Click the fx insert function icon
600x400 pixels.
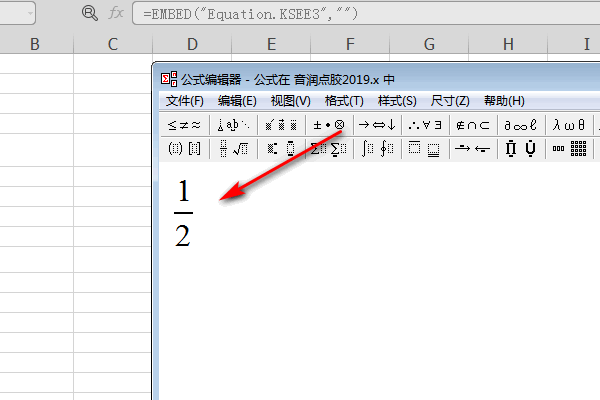click(x=116, y=13)
